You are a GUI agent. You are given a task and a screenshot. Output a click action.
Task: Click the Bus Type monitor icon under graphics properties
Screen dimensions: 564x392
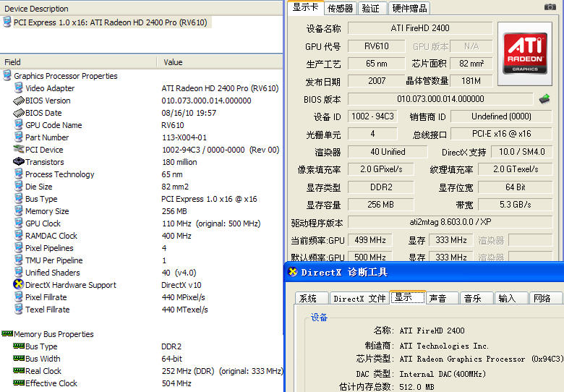click(x=18, y=198)
